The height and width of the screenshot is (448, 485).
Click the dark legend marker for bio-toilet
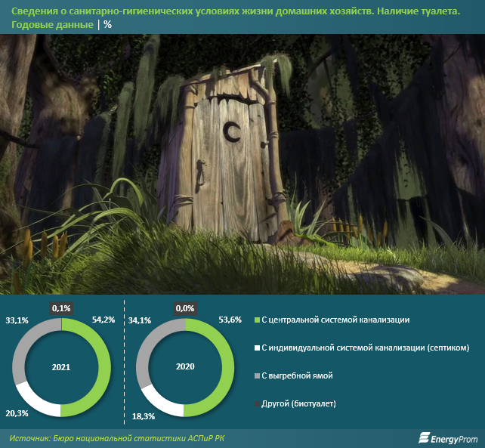(257, 404)
